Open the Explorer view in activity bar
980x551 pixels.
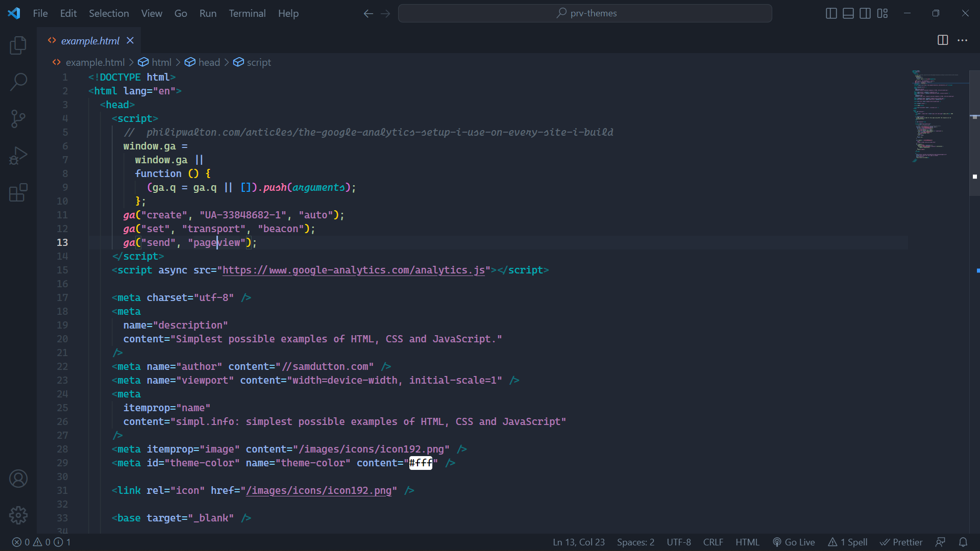point(18,45)
